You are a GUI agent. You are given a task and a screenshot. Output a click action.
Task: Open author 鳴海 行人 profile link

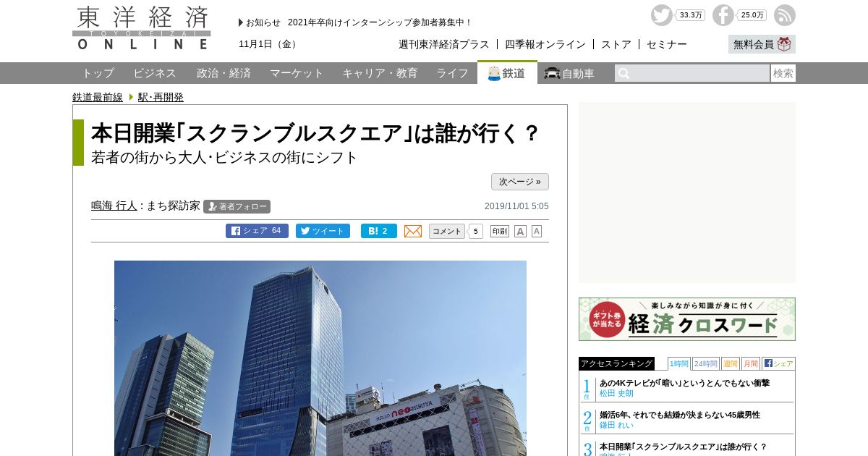coord(114,206)
